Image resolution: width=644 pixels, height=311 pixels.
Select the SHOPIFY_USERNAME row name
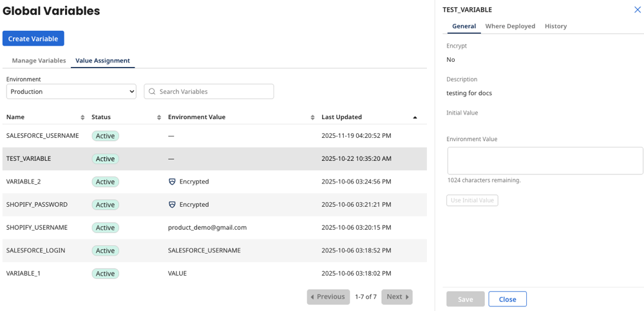click(37, 227)
